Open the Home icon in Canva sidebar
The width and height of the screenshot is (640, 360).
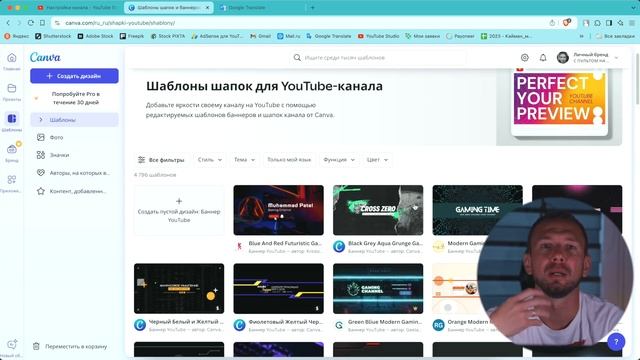coord(12,58)
